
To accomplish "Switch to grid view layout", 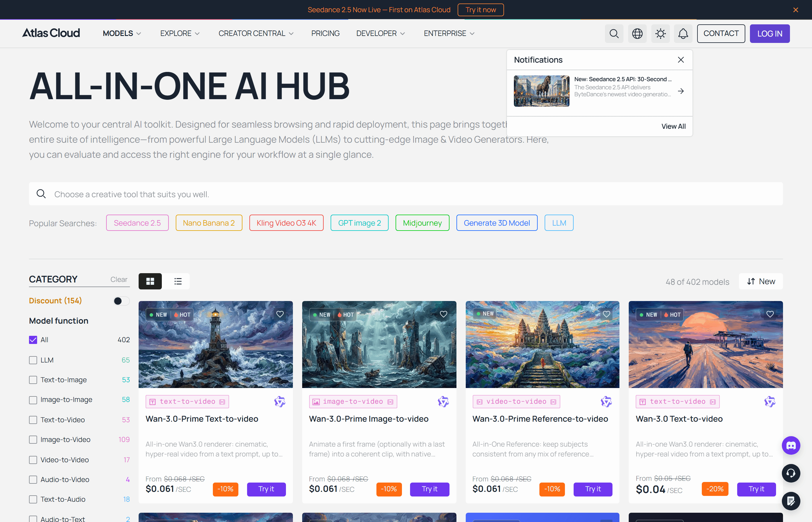I will coord(150,281).
